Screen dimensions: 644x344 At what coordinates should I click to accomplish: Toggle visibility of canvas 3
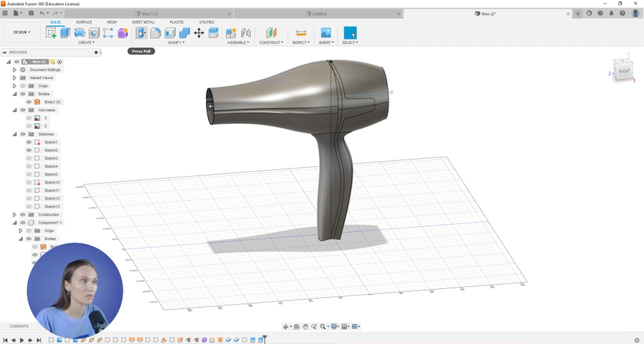[x=29, y=118]
